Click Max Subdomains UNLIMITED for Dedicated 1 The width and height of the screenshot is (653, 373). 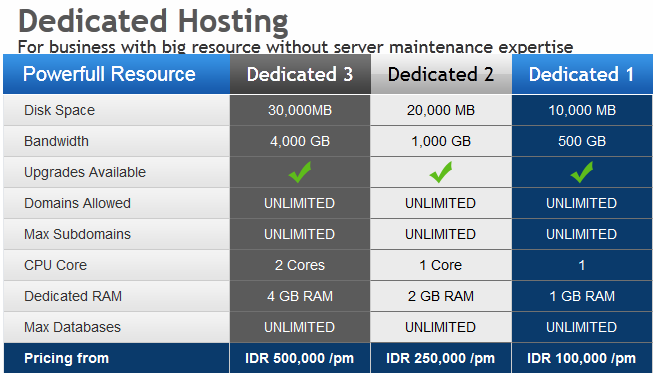[582, 234]
